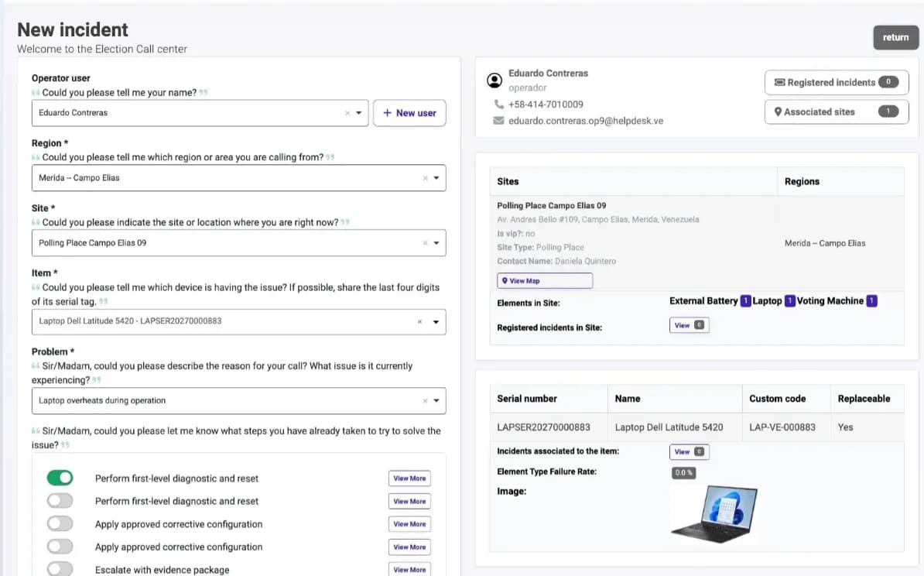Screen dimensions: 924x576
Task: Clear the Merida – Campo Elias region
Action: pyautogui.click(x=425, y=178)
